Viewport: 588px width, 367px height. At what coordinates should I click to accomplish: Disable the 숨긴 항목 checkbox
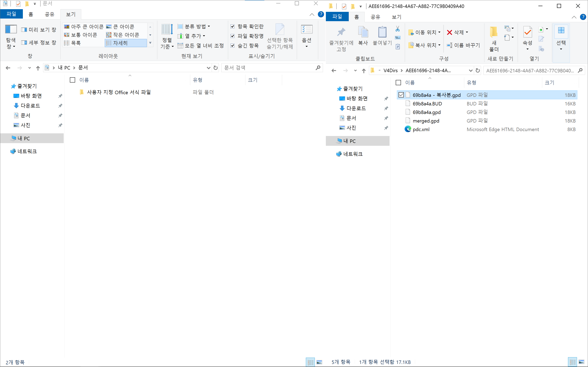[233, 46]
